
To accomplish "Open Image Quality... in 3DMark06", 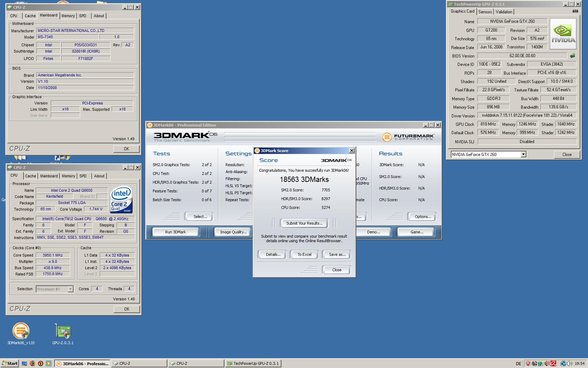I will coord(233,232).
